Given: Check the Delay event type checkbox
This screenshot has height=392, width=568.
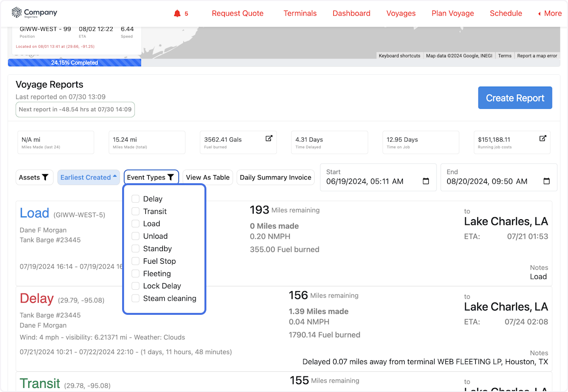Looking at the screenshot, I should pyautogui.click(x=135, y=199).
